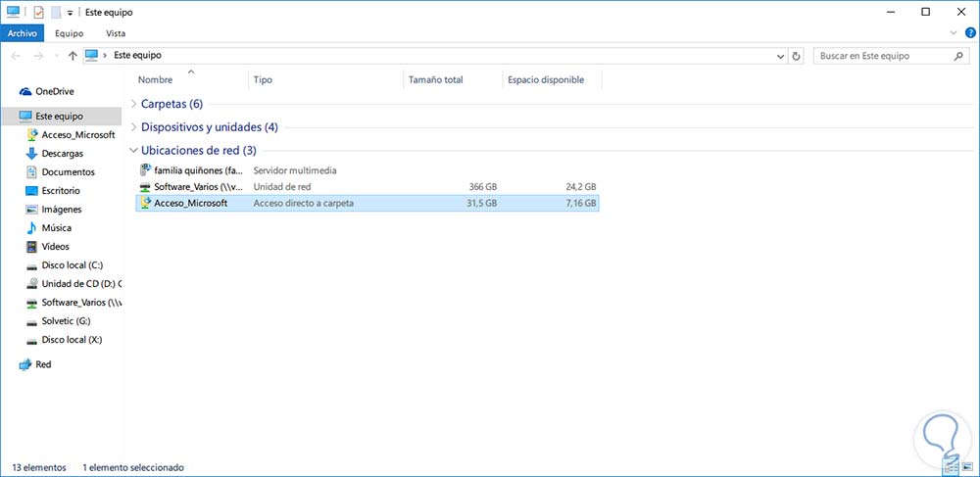
Task: Expand the Carpetas (6) group
Action: point(133,104)
